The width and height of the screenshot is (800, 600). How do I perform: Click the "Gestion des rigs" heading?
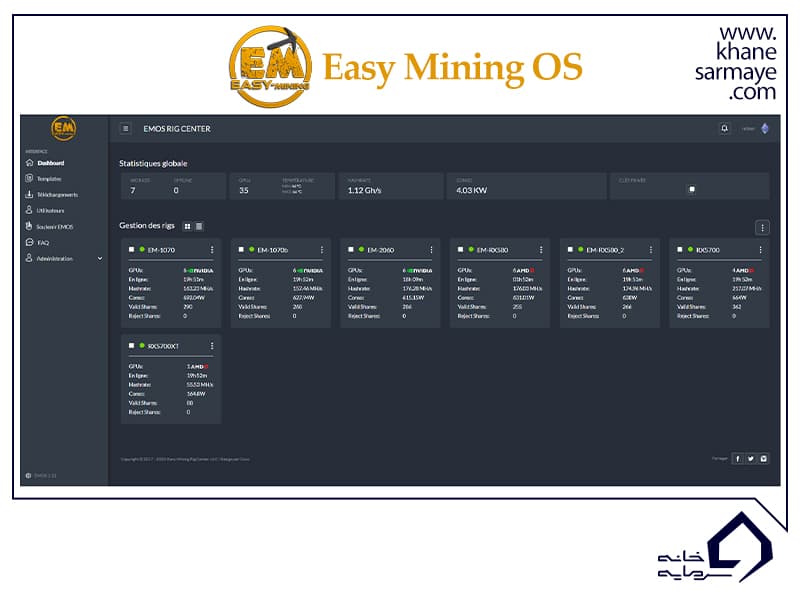[x=147, y=226]
